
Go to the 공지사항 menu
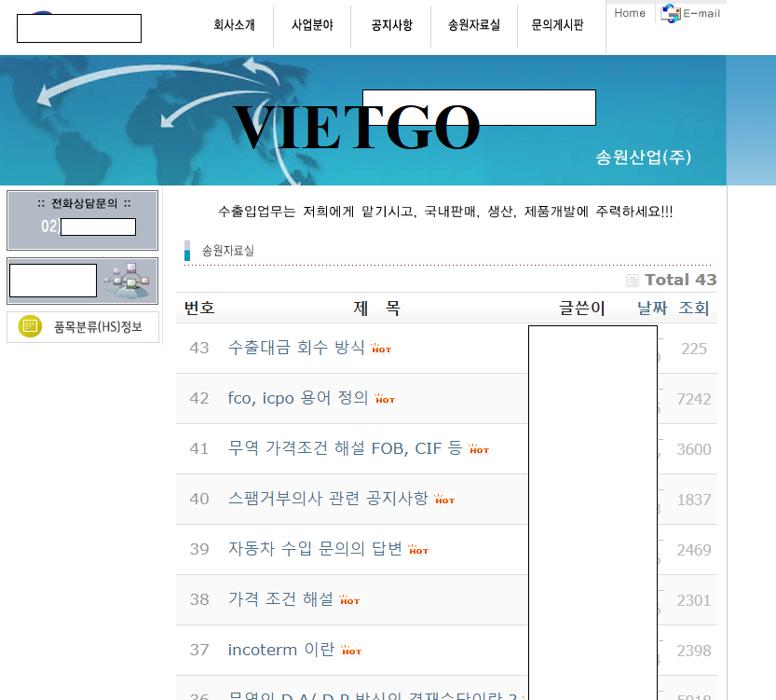(x=391, y=25)
